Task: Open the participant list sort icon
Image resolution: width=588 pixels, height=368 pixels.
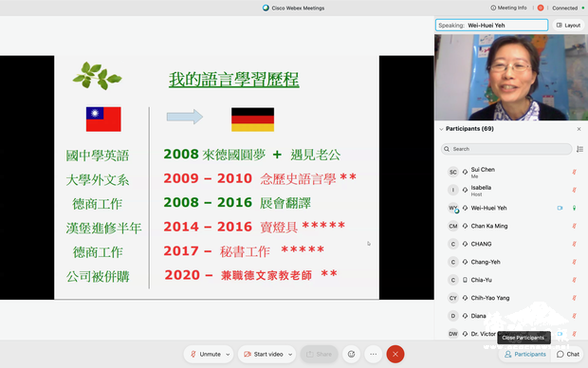Action: pyautogui.click(x=579, y=149)
